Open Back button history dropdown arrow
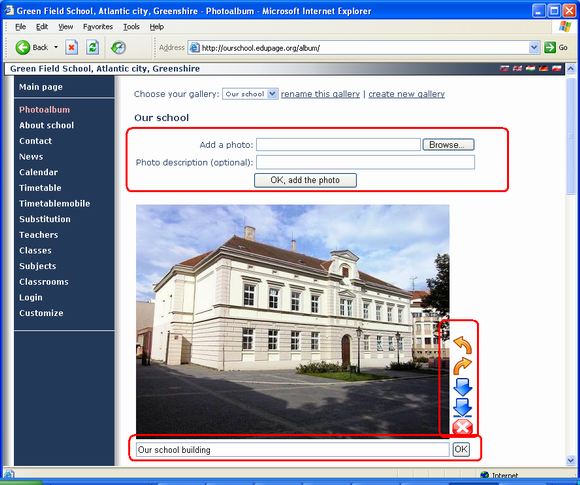 click(x=56, y=47)
